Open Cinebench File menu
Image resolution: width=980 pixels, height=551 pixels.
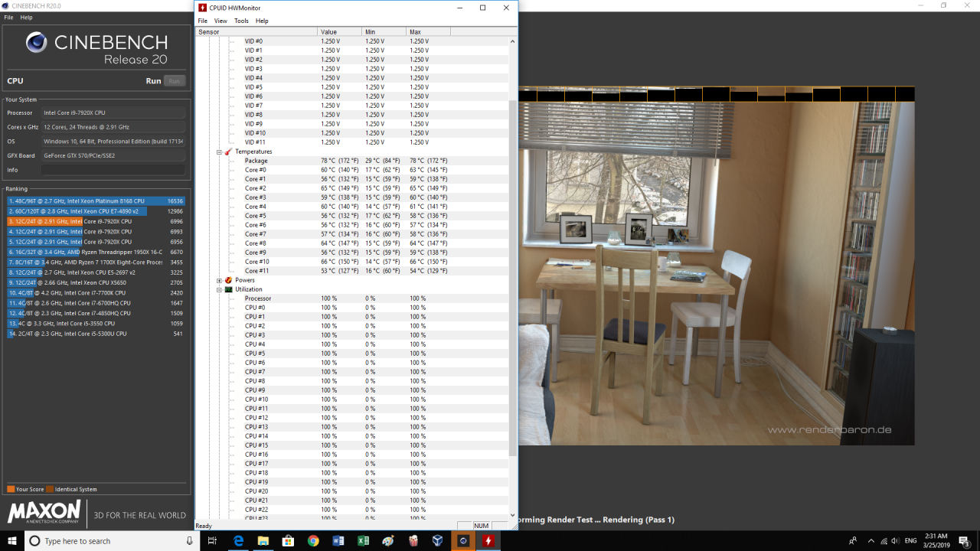coord(8,17)
